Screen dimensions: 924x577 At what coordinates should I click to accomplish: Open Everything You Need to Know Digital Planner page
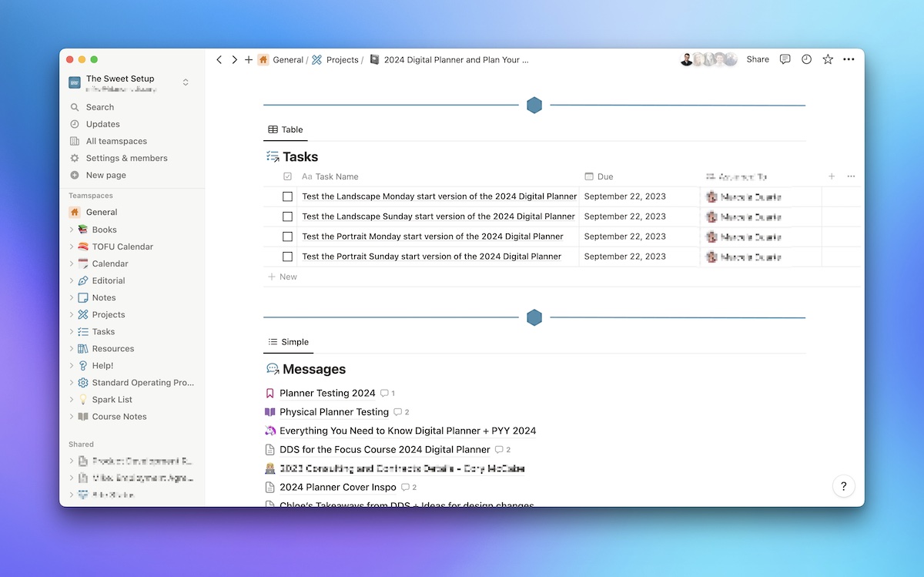click(x=408, y=431)
